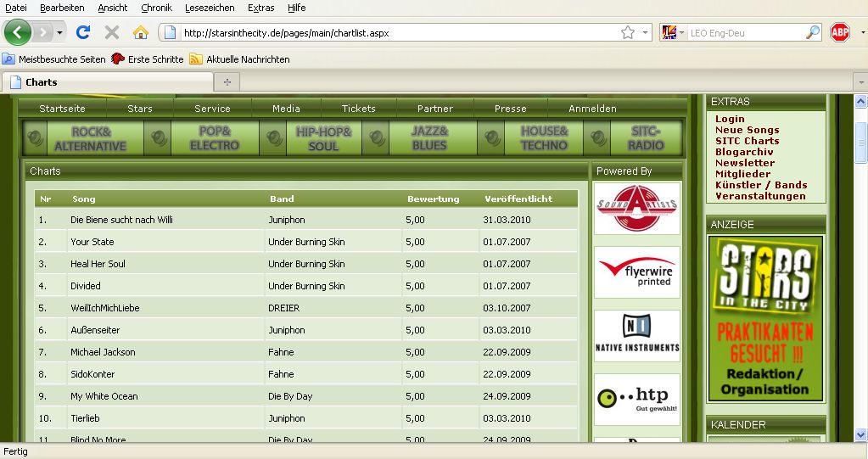Open the SITC-Radio button
Viewport: 868px width, 459px height.
pos(646,138)
